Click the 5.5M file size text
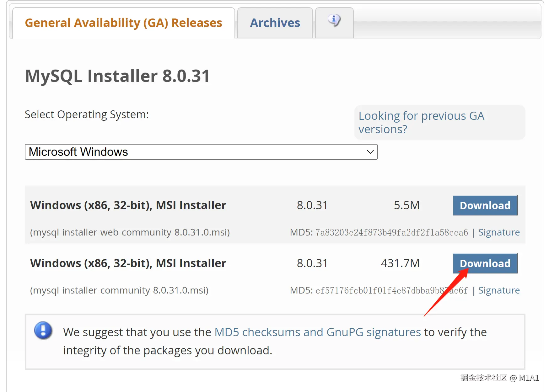This screenshot has height=392, width=549. 406,205
